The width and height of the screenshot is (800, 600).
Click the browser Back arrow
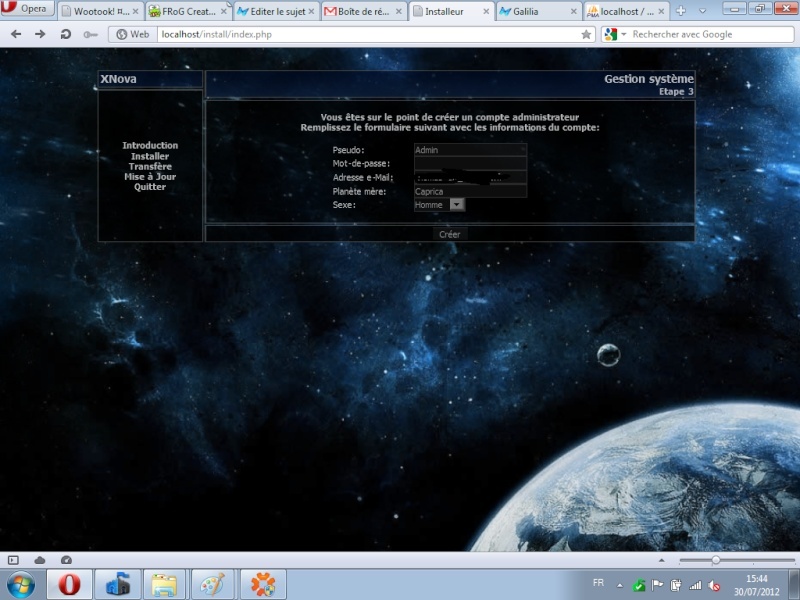tap(16, 34)
